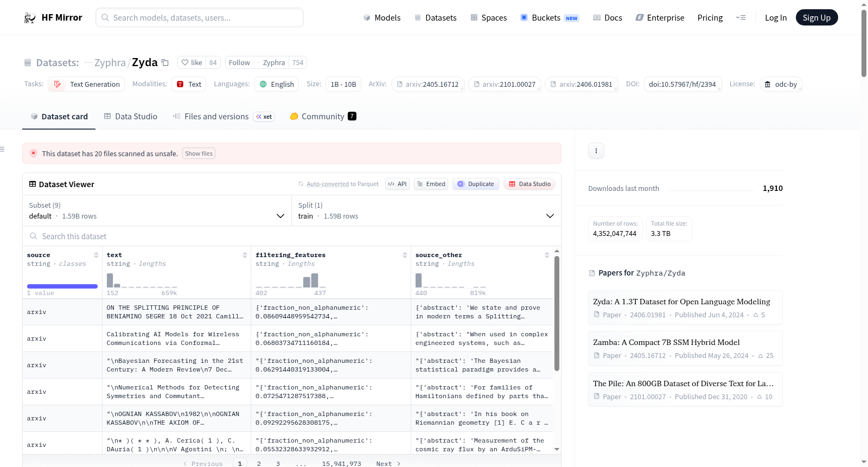This screenshot has width=868, height=467.
Task: Click the Log In link
Action: [776, 18]
